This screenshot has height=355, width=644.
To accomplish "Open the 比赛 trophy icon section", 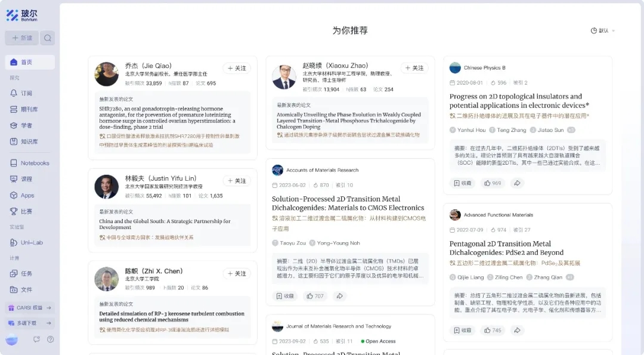I will (14, 211).
